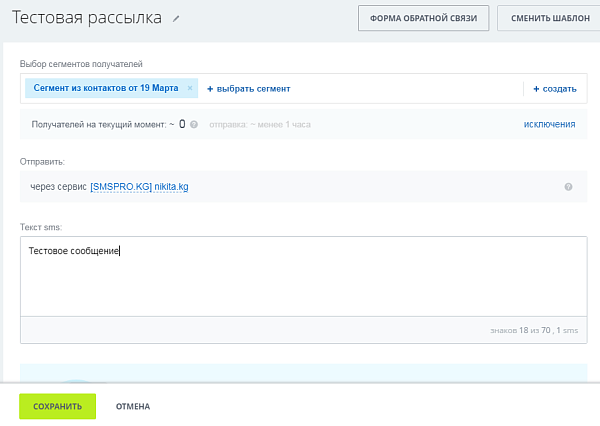The width and height of the screenshot is (600, 426).
Task: Change service [SMSPRO.KG] nikita.kg
Action: click(x=139, y=187)
